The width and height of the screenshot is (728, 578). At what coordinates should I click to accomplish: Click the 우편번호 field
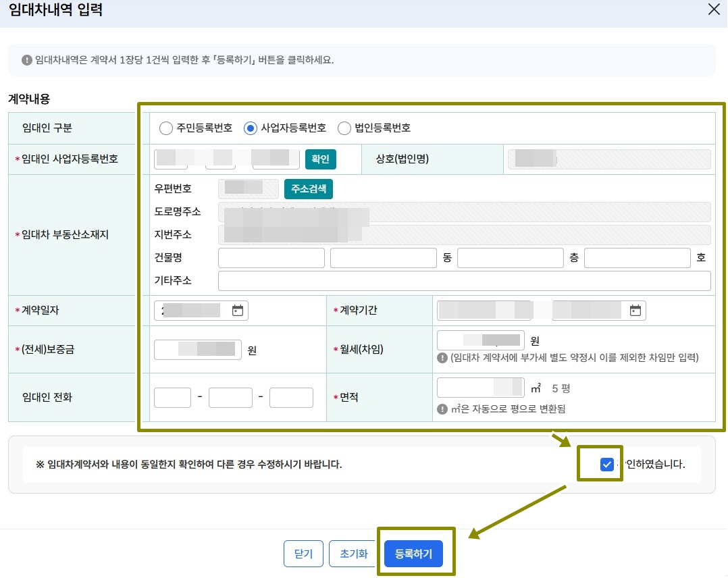coord(249,189)
